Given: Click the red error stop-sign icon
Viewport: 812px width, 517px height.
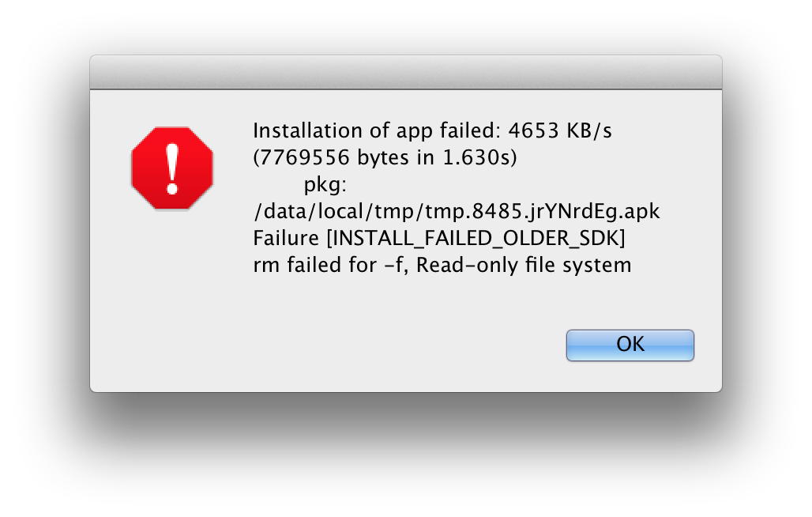Looking at the screenshot, I should click(172, 168).
